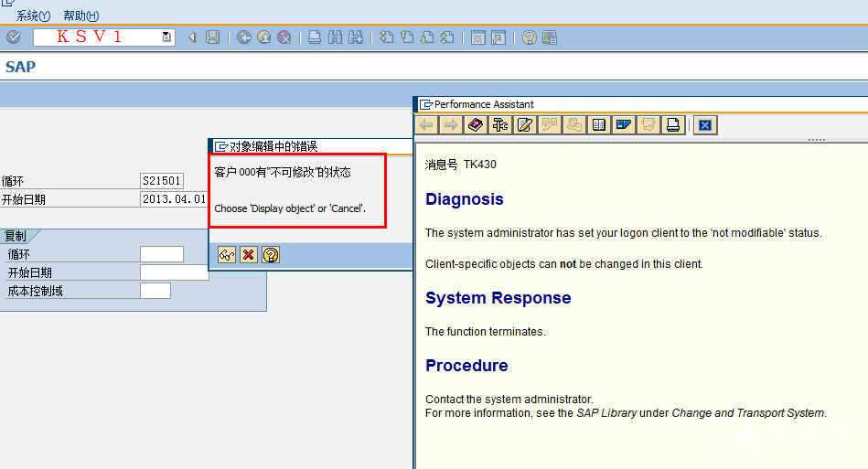Image resolution: width=868 pixels, height=469 pixels.
Task: Click Back arrow in Performance Assistant
Action: coord(426,125)
